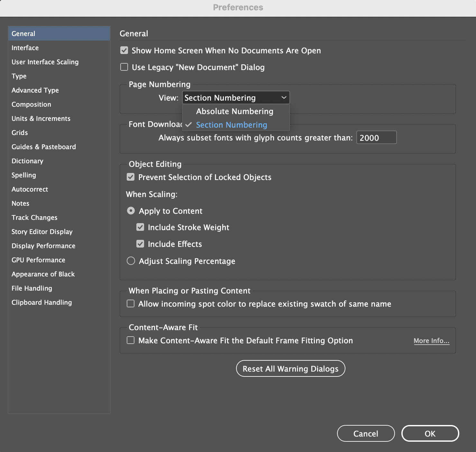Open the More Info link

coord(431,341)
